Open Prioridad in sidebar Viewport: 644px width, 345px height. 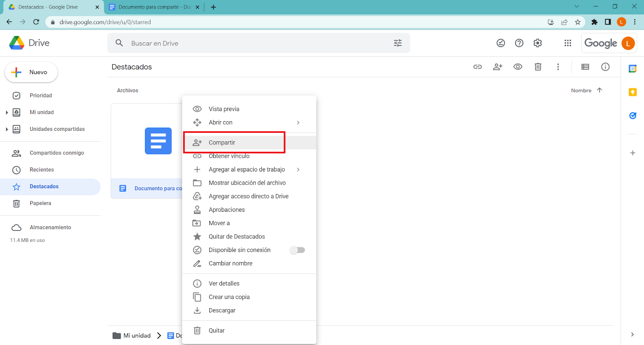tap(50, 95)
